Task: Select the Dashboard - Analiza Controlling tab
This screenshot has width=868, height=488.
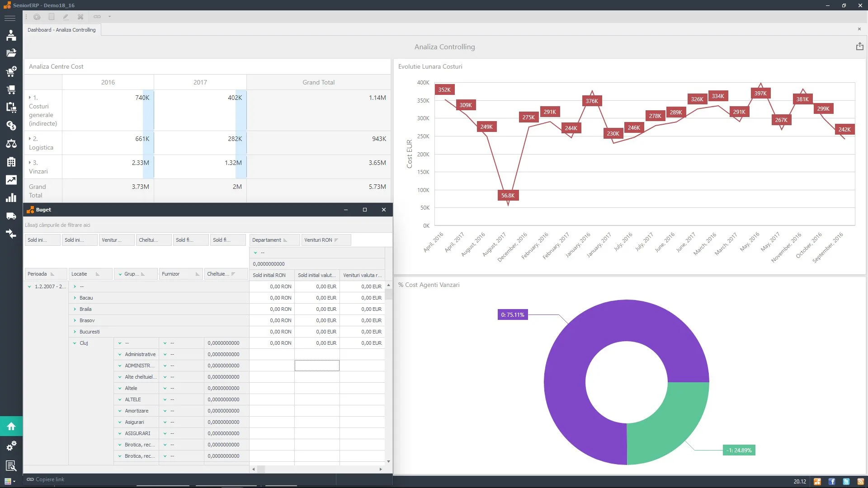Action: pos(61,30)
